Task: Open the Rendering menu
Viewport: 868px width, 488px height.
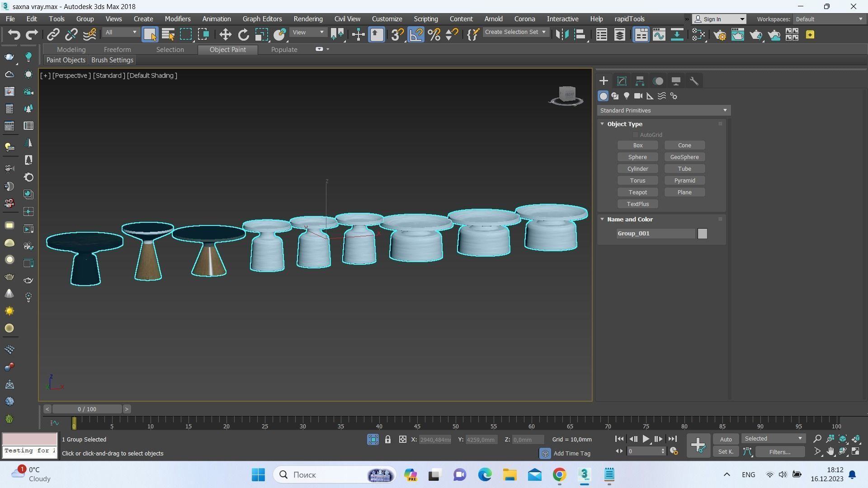Action: (x=308, y=19)
